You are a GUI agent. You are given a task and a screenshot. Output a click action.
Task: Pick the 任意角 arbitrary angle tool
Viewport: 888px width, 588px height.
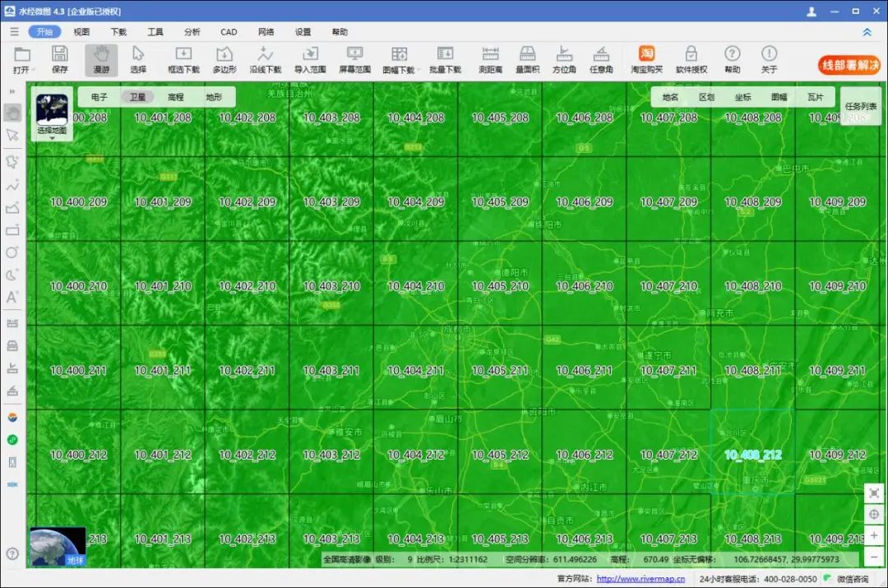point(601,59)
